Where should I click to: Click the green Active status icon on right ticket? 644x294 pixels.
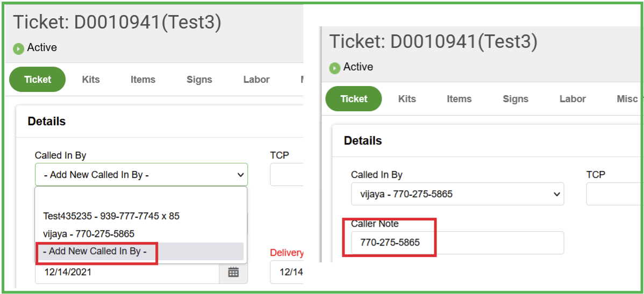(x=334, y=68)
